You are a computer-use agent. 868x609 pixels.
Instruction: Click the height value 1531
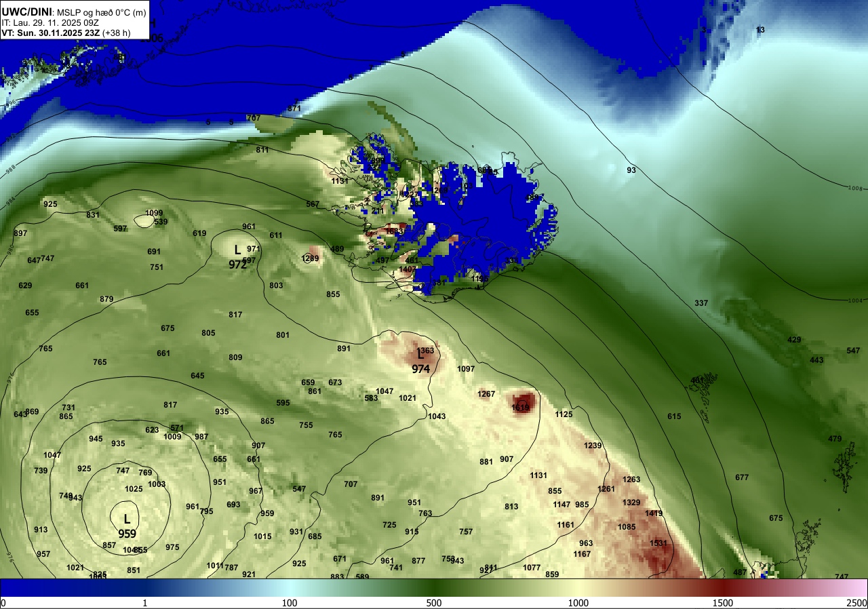pyautogui.click(x=658, y=543)
